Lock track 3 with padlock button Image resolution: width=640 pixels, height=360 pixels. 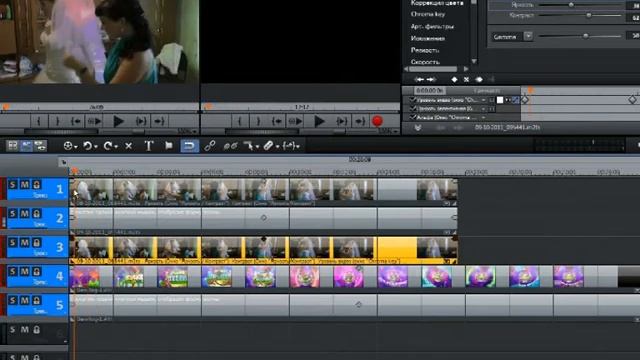(37, 243)
